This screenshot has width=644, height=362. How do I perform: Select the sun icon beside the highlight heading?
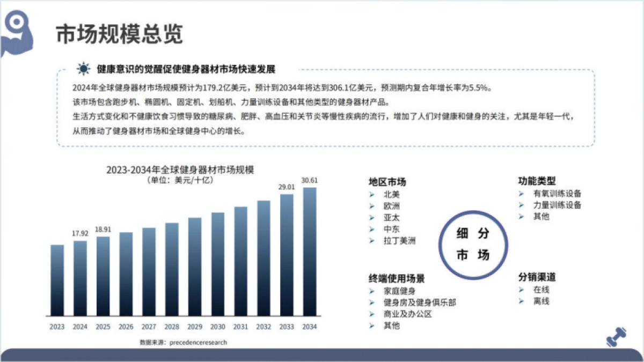[x=82, y=69]
